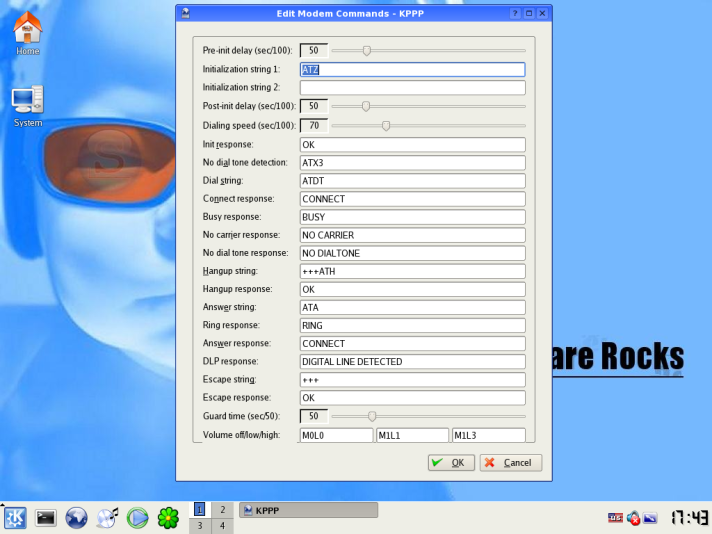Screen dimensions: 712x534
Task: Switch to virtual desktop 2
Action: pyautogui.click(x=222, y=509)
